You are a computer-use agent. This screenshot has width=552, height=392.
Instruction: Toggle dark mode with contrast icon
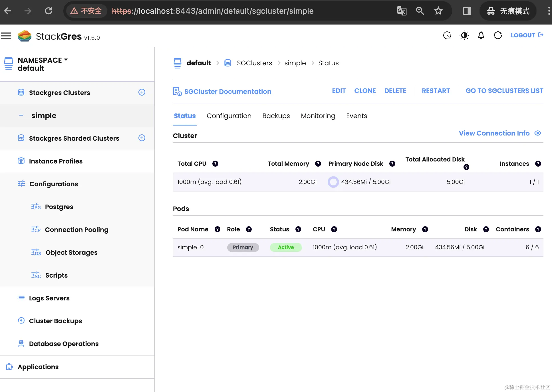464,35
